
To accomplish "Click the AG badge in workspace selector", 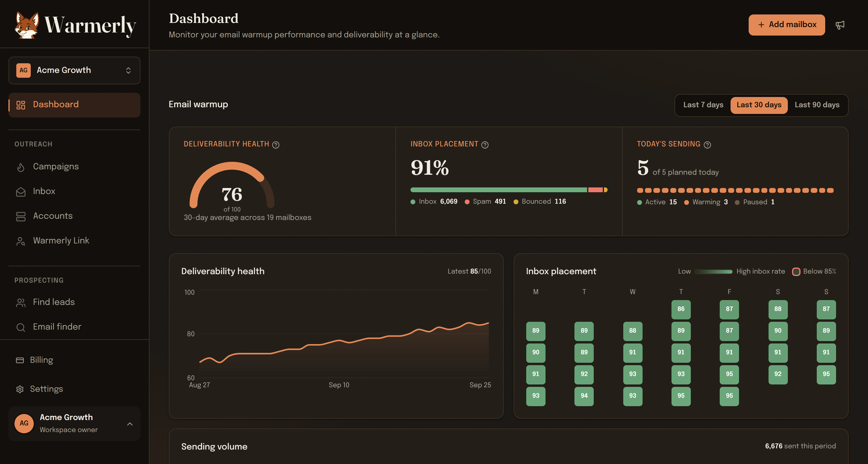I will [23, 71].
